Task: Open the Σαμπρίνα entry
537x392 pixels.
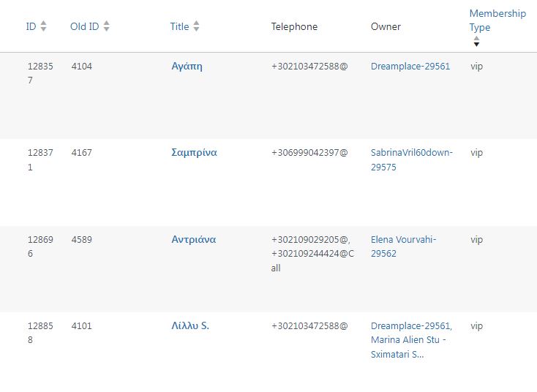Action: pos(193,153)
